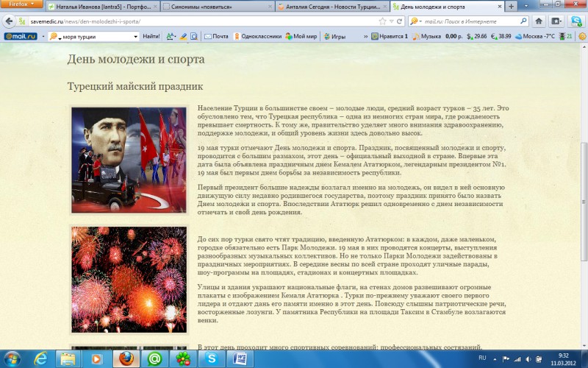The image size is (588, 368).
Task: Switch to the Синонимы «появиться» tab
Action: point(218,7)
